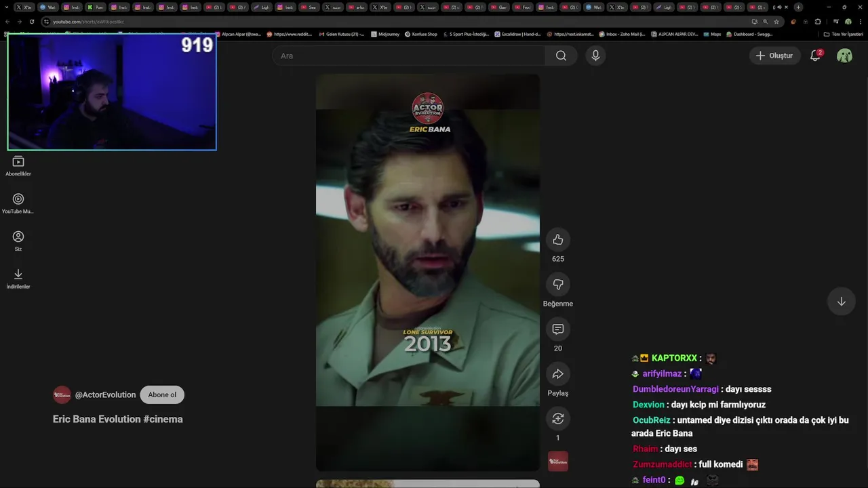
Task: Click the Zumzumaddict chat username
Action: [662, 464]
